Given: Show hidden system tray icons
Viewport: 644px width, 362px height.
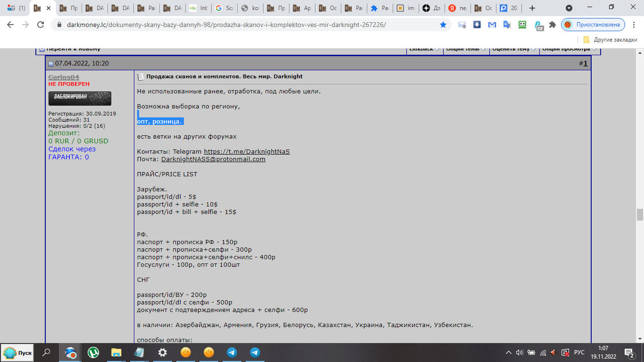Looking at the screenshot, I should 509,352.
